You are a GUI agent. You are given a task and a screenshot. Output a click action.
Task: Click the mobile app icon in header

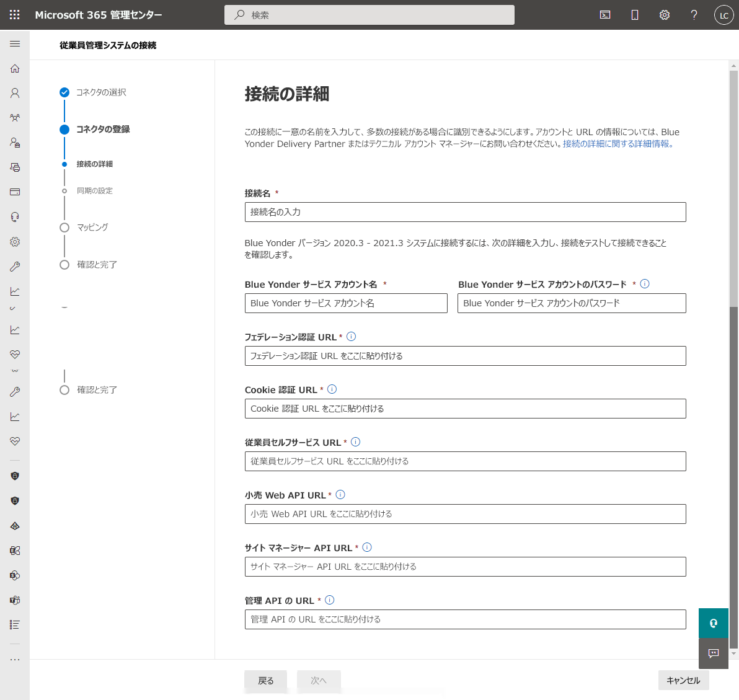635,15
